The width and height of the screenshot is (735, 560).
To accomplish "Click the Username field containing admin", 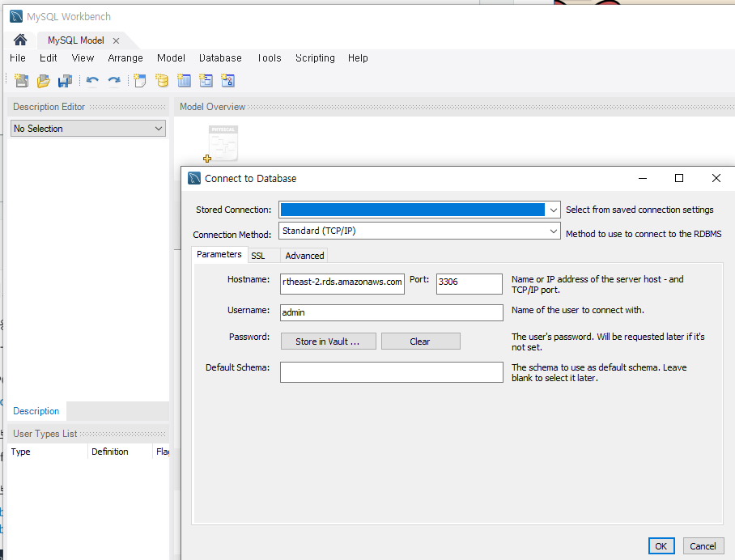I will (392, 312).
